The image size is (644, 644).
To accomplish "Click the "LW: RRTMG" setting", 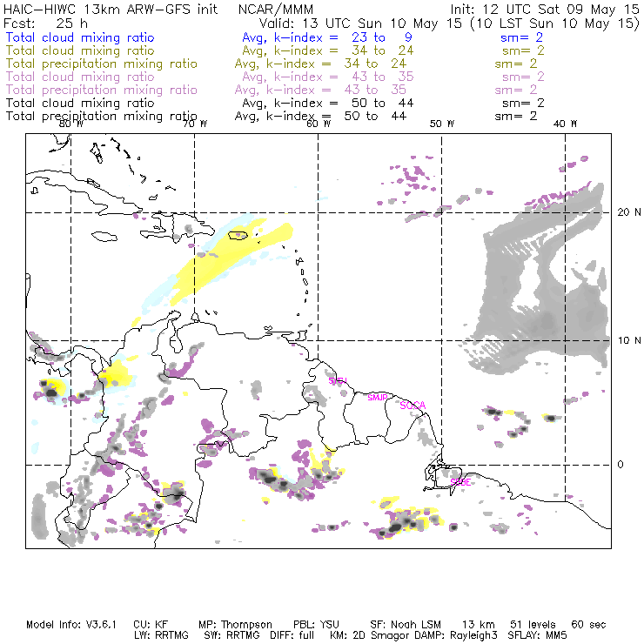I will (x=161, y=635).
